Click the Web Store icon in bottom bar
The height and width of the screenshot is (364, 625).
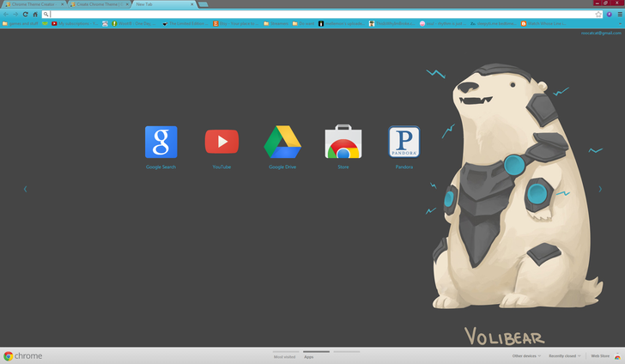click(x=617, y=357)
